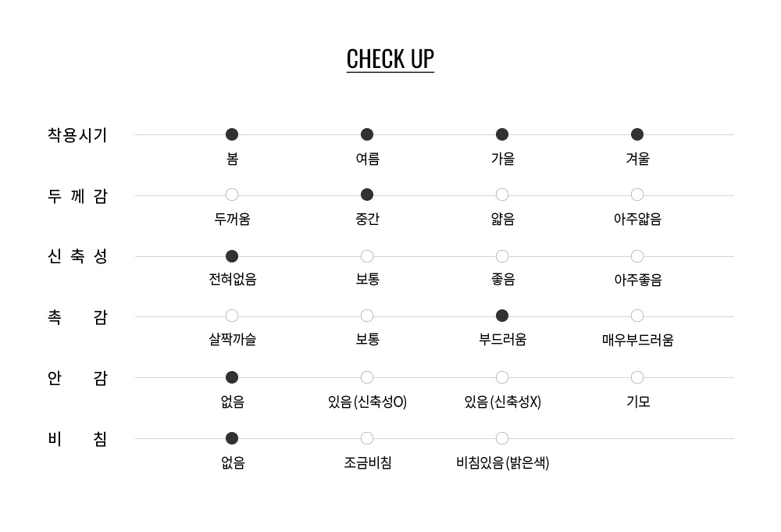Select the 가을 season radio dot
The image size is (781, 532).
[502, 134]
